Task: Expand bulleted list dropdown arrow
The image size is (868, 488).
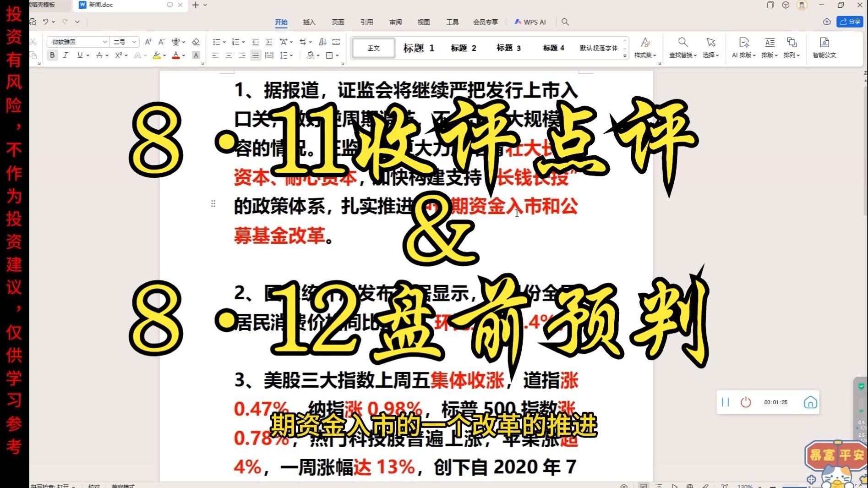Action: pos(224,42)
